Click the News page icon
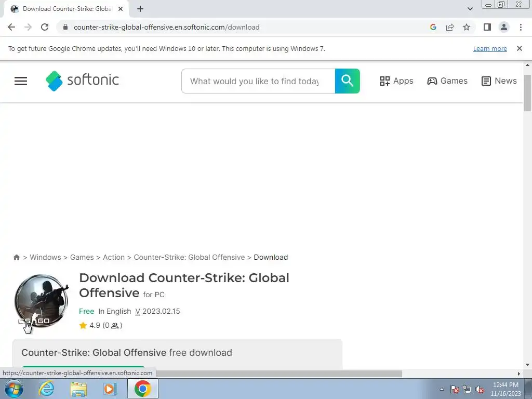532x399 pixels. [486, 81]
